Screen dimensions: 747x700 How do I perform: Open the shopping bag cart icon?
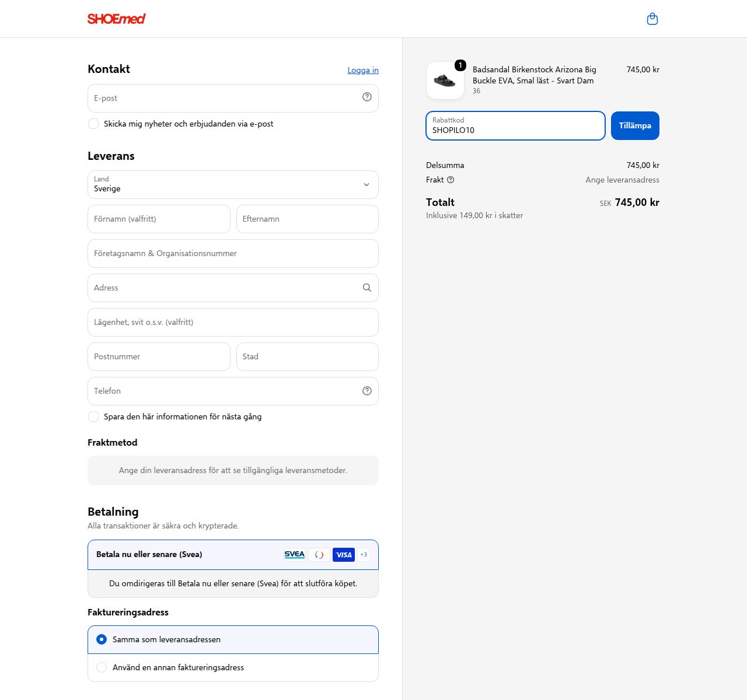pyautogui.click(x=652, y=19)
